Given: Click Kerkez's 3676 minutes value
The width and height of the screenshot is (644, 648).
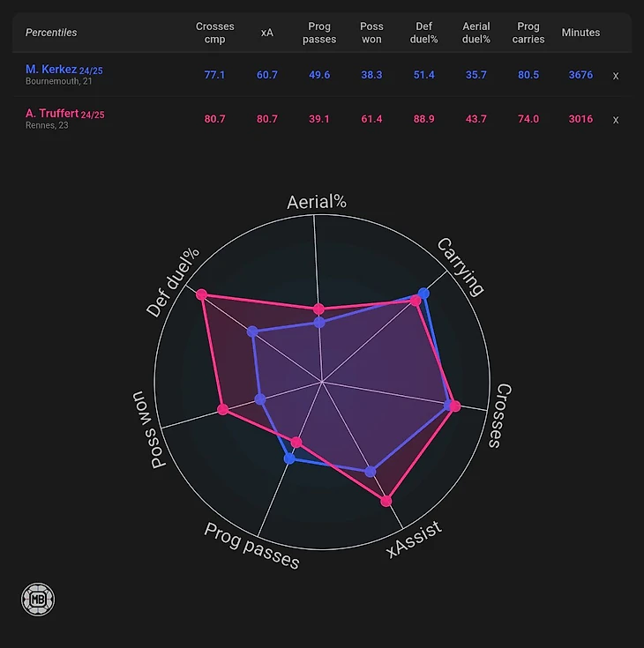Looking at the screenshot, I should pyautogui.click(x=580, y=76).
